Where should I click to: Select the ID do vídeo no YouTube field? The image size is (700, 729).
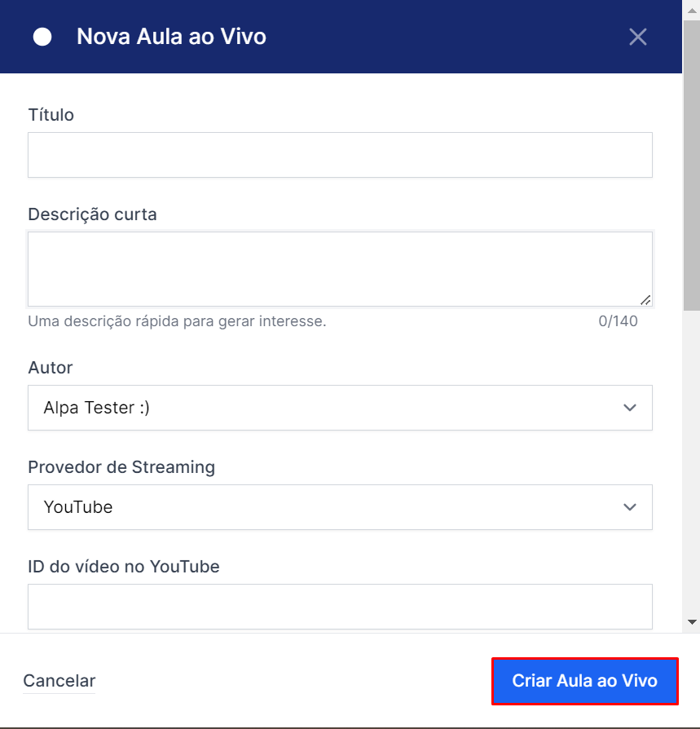(340, 607)
